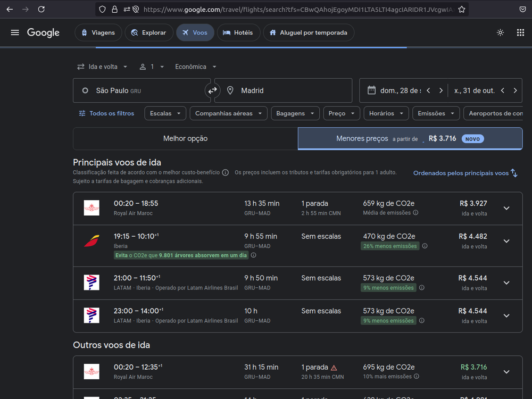The height and width of the screenshot is (399, 532).
Task: Bookmark this page with star icon
Action: (x=461, y=9)
